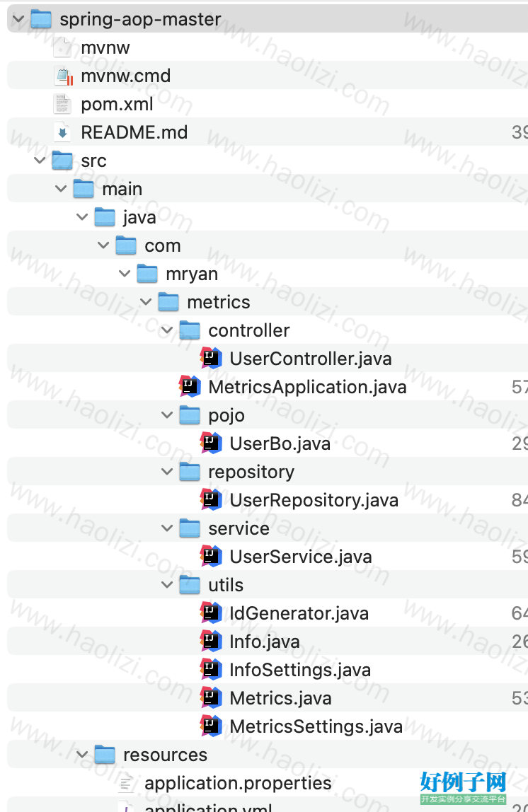Viewport: 528px width, 812px height.
Task: Click the application.properties file icon
Action: pos(126,783)
